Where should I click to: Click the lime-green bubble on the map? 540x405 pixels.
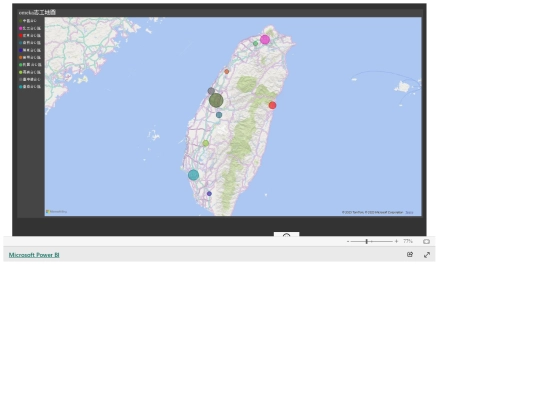click(x=206, y=143)
